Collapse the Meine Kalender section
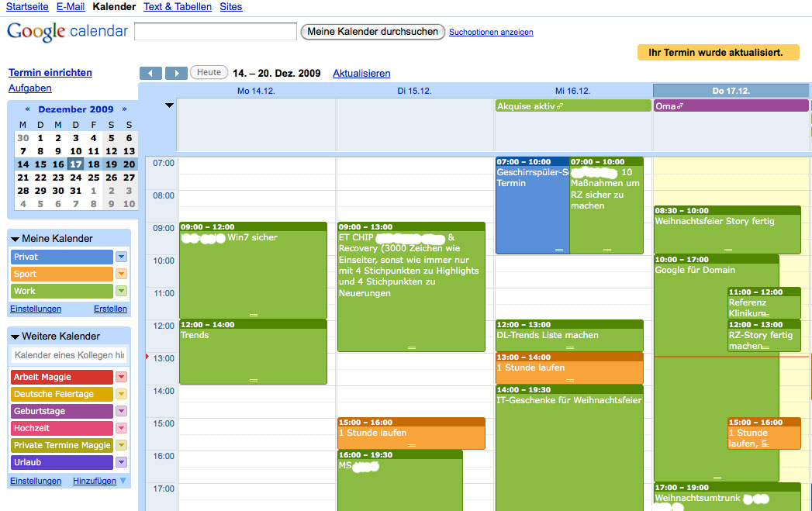812x511 pixels. [16, 239]
